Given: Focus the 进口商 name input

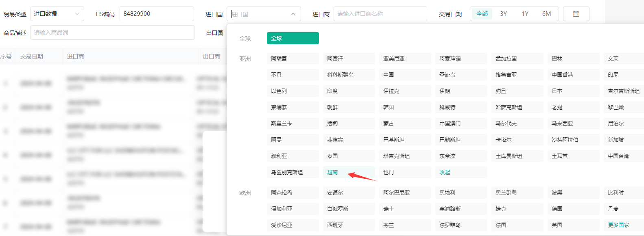Looking at the screenshot, I should click(x=380, y=14).
